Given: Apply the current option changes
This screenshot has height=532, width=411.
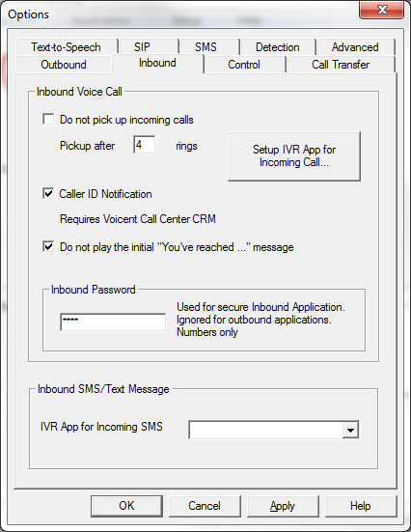Looking at the screenshot, I should coord(283,506).
